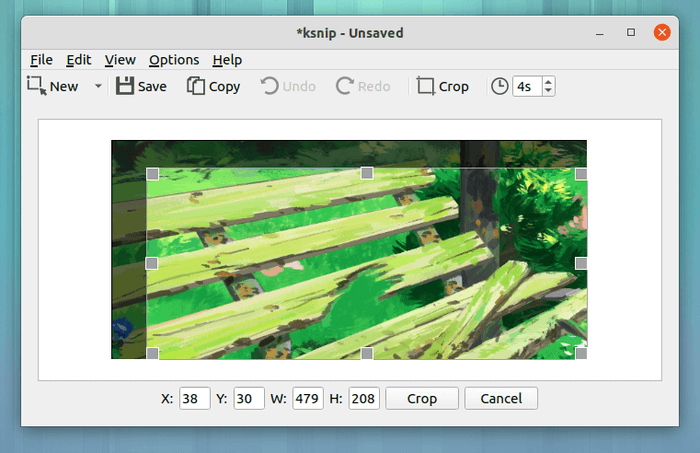Click the top-center crop selection handle

pos(367,173)
